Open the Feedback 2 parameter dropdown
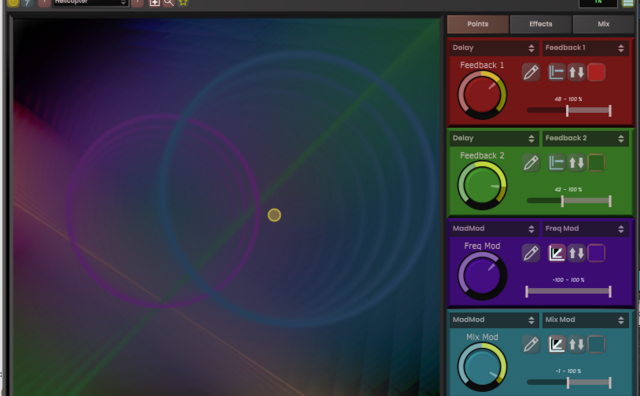Viewport: 640px width, 396px height. pyautogui.click(x=585, y=138)
